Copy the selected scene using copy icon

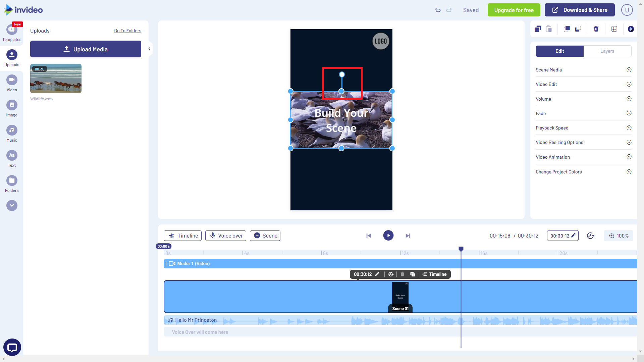[538, 29]
